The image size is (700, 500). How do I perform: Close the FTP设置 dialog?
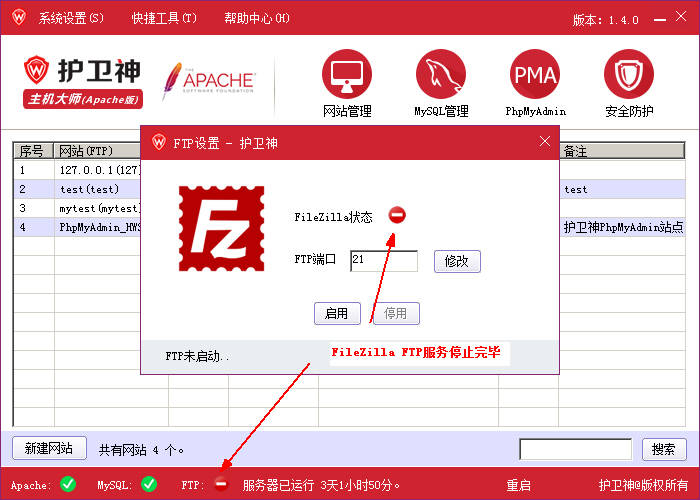click(545, 142)
